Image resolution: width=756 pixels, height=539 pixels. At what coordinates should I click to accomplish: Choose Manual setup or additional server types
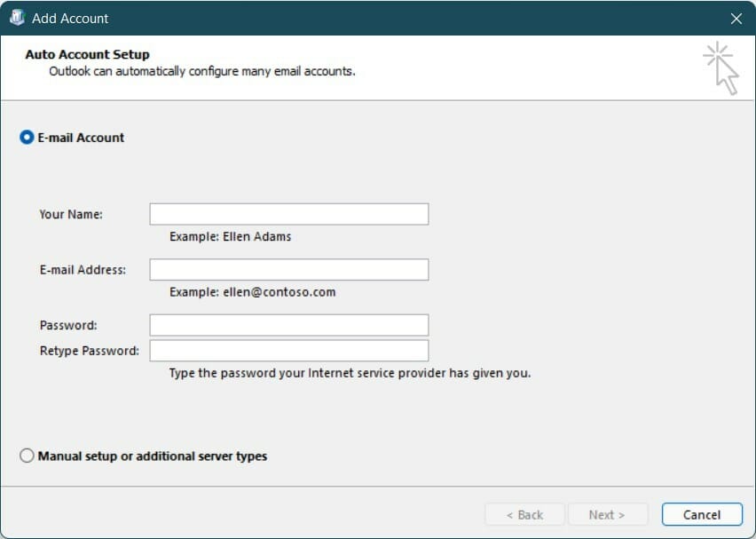[27, 456]
